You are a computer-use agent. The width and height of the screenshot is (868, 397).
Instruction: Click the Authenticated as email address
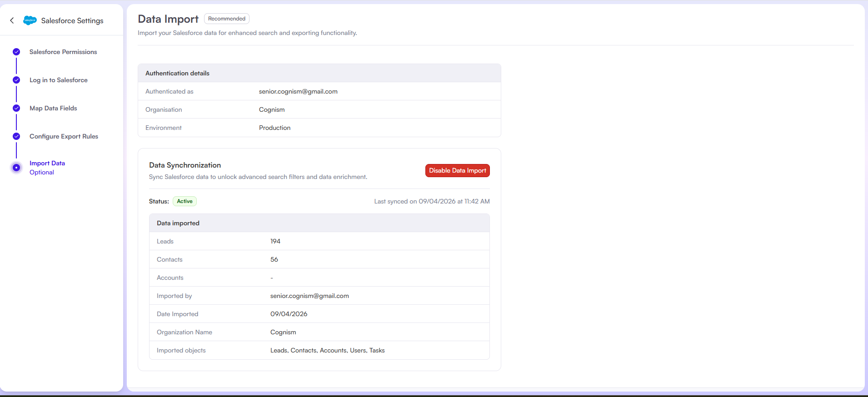(x=298, y=91)
